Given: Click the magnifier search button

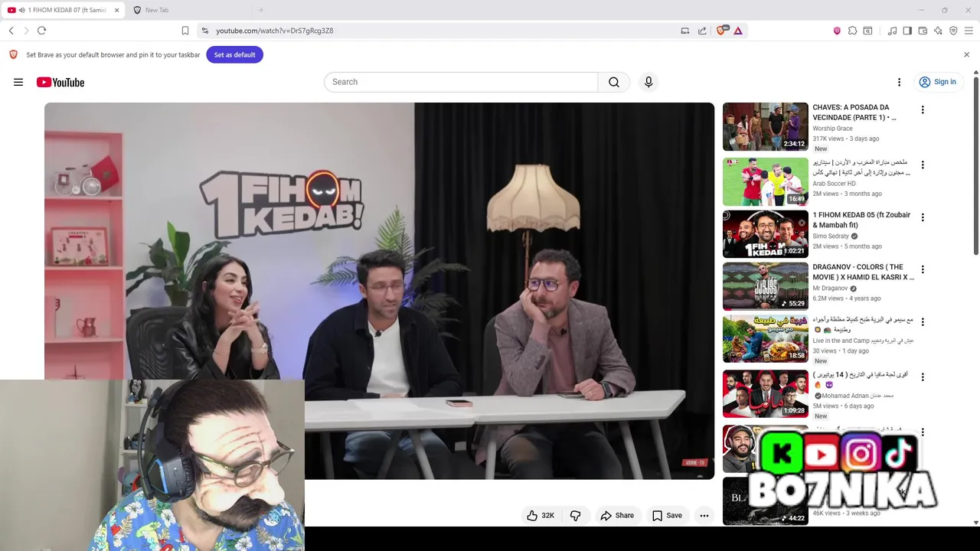Looking at the screenshot, I should pos(614,82).
